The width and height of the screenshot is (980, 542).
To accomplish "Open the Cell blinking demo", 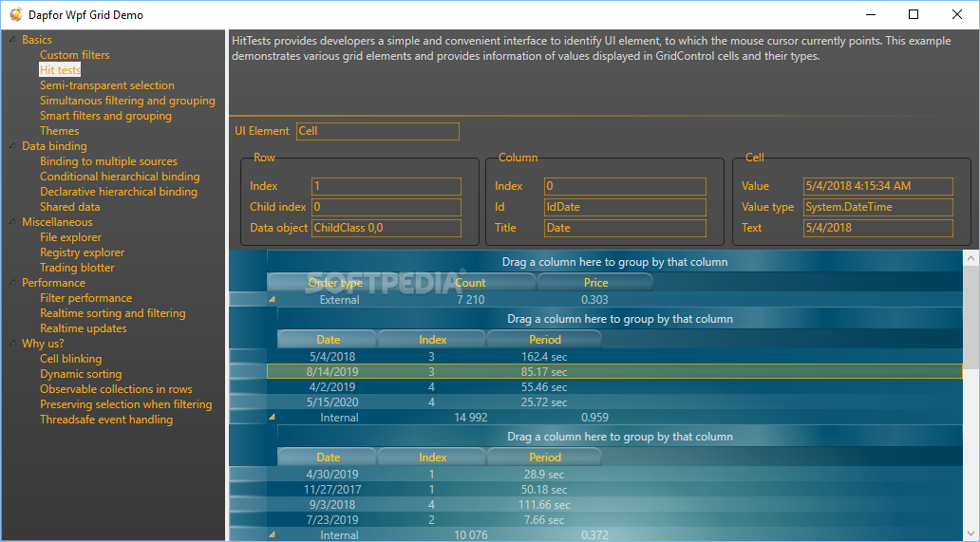I will pyautogui.click(x=70, y=359).
